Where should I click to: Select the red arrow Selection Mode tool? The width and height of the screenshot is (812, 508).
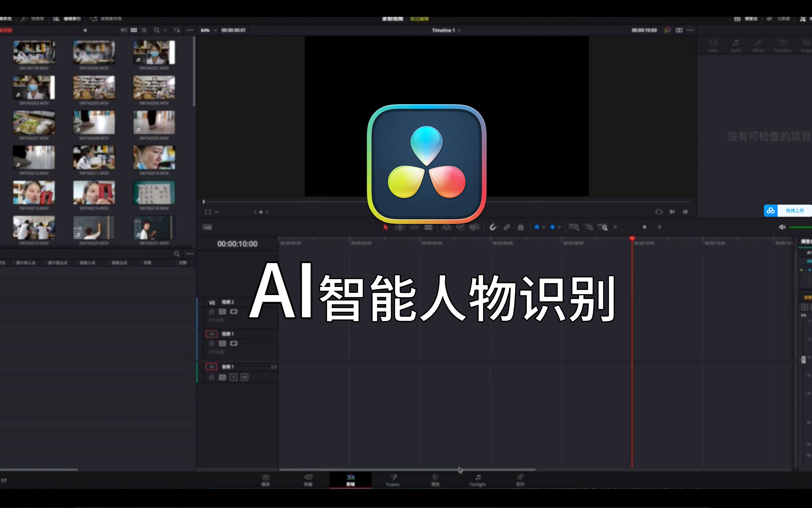coord(386,228)
